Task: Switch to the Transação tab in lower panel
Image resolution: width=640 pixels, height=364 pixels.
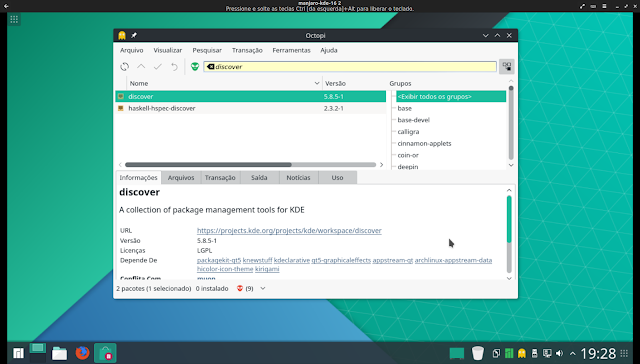Action: click(220, 178)
